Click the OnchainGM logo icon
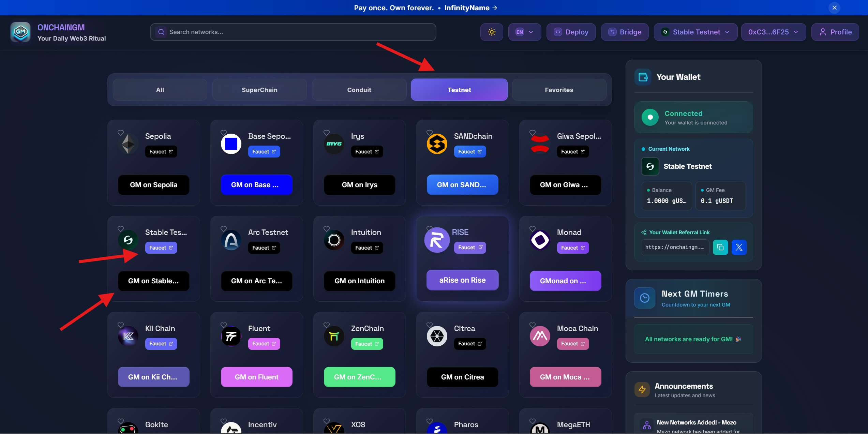The width and height of the screenshot is (868, 434). coord(20,32)
